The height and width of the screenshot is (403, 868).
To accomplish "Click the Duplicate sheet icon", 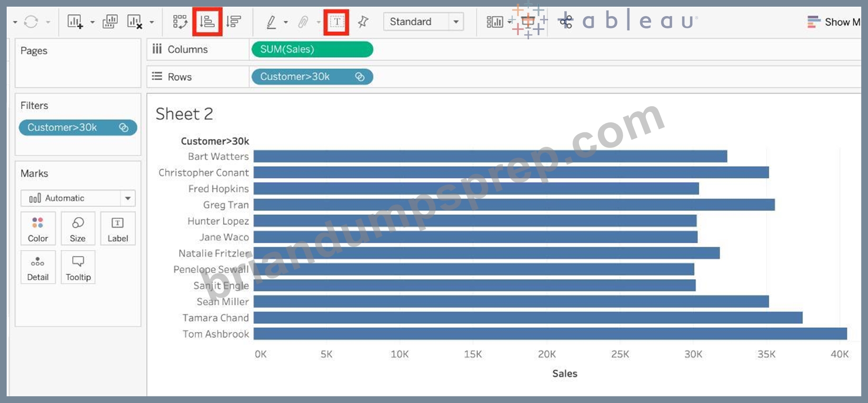I will pyautogui.click(x=110, y=22).
